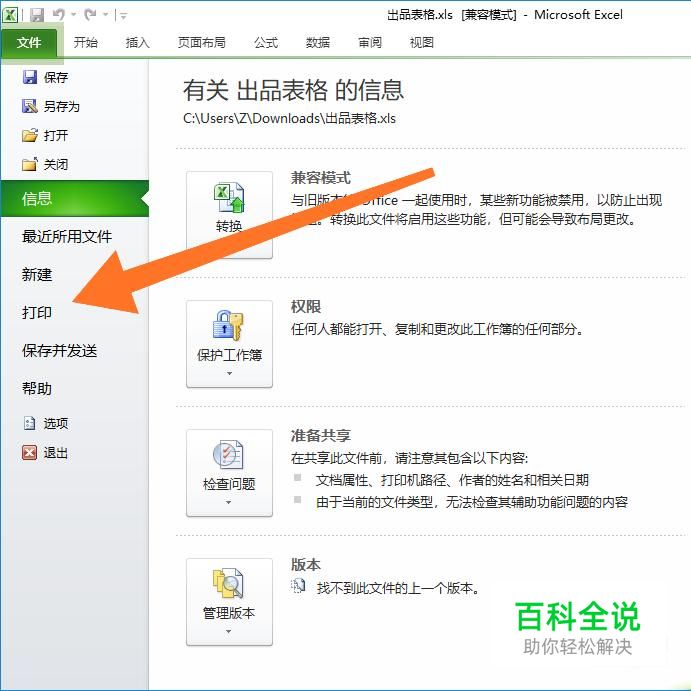Image resolution: width=691 pixels, height=691 pixels.
Task: Click the 检查问题 checklist icon
Action: (228, 454)
